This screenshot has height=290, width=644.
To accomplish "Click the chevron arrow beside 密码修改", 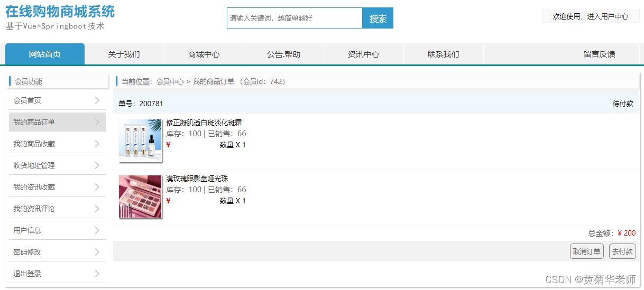I will tap(97, 252).
